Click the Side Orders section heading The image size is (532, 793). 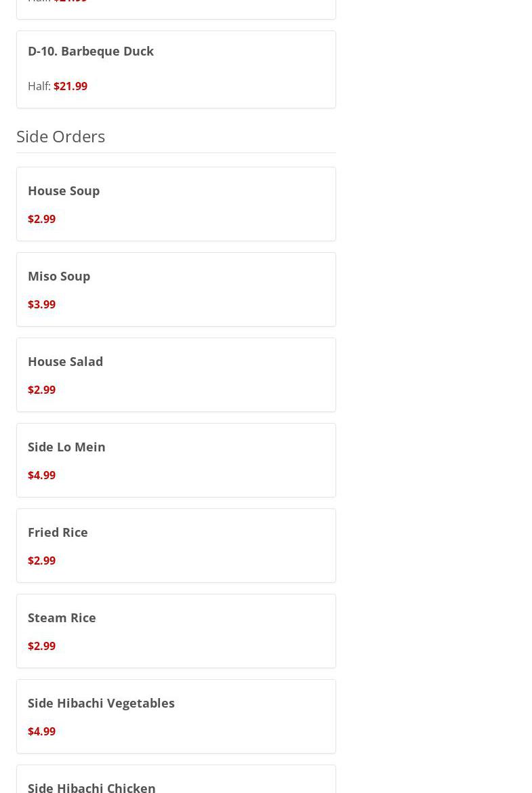[x=61, y=136]
